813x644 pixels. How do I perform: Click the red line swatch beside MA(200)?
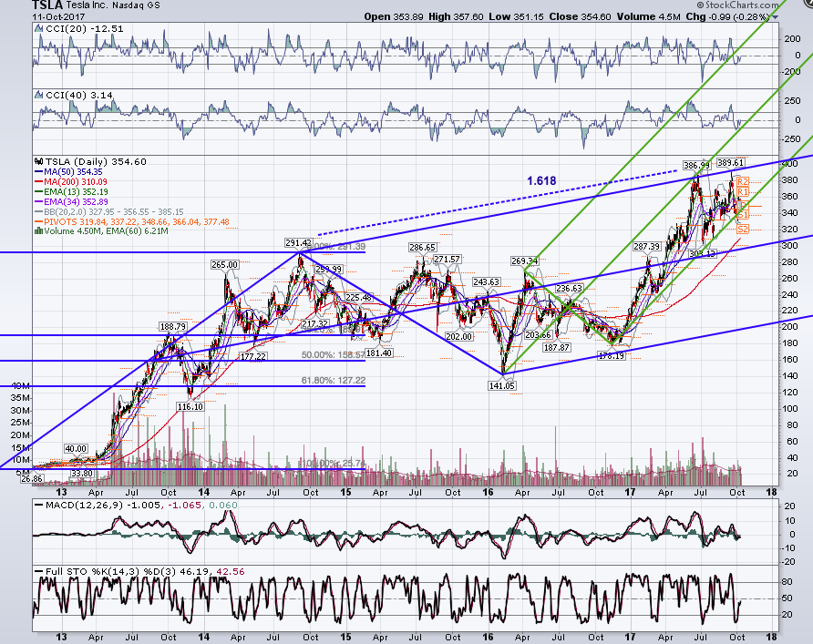coord(39,182)
